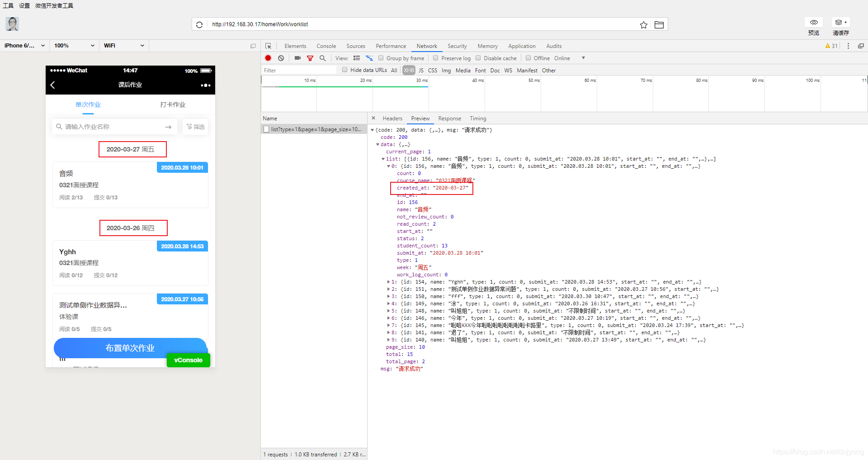Image resolution: width=868 pixels, height=460 pixels.
Task: Check the Offline checkbox
Action: (528, 58)
